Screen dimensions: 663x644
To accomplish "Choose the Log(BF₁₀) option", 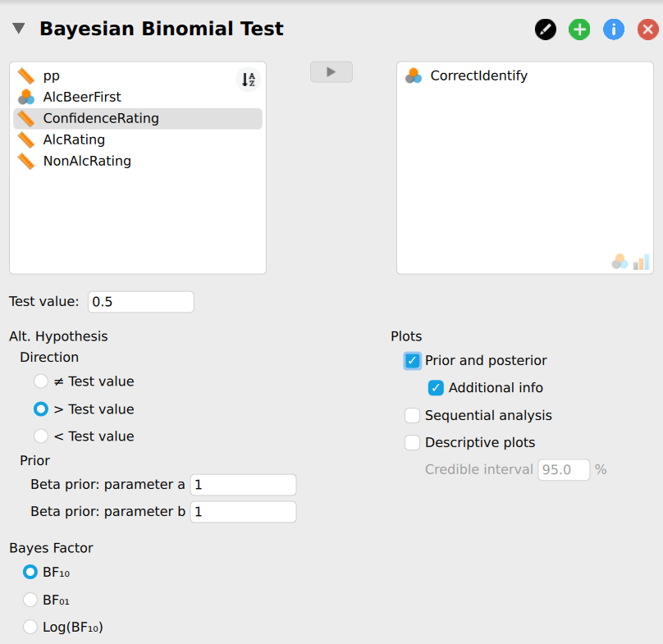I will pyautogui.click(x=30, y=628).
